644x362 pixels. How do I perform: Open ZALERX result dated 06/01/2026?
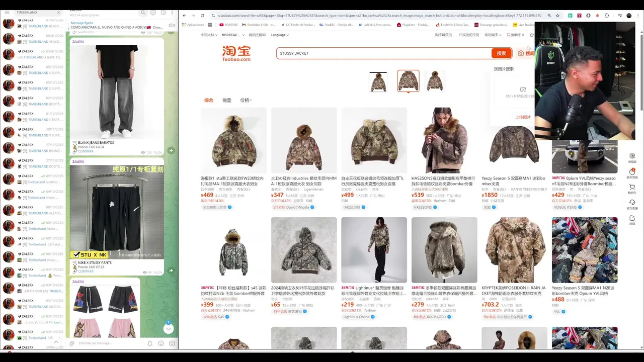pos(33,38)
